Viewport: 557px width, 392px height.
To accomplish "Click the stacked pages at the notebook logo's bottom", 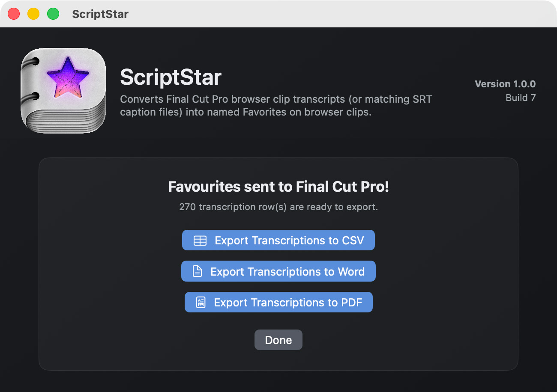I will click(64, 122).
